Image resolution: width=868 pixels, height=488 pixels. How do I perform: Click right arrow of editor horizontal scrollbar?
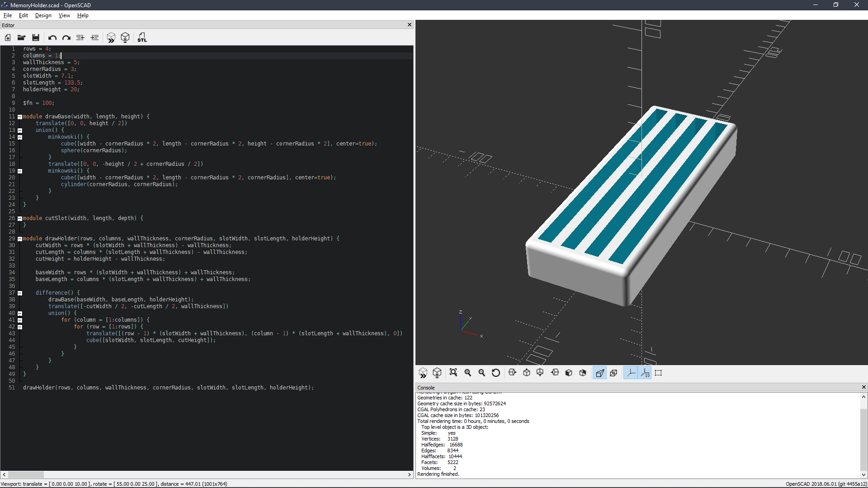(x=410, y=474)
